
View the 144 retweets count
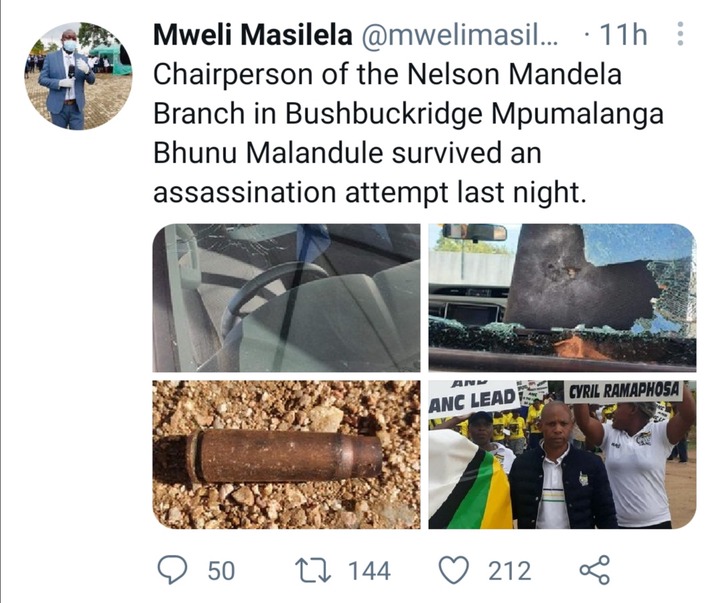click(x=369, y=571)
